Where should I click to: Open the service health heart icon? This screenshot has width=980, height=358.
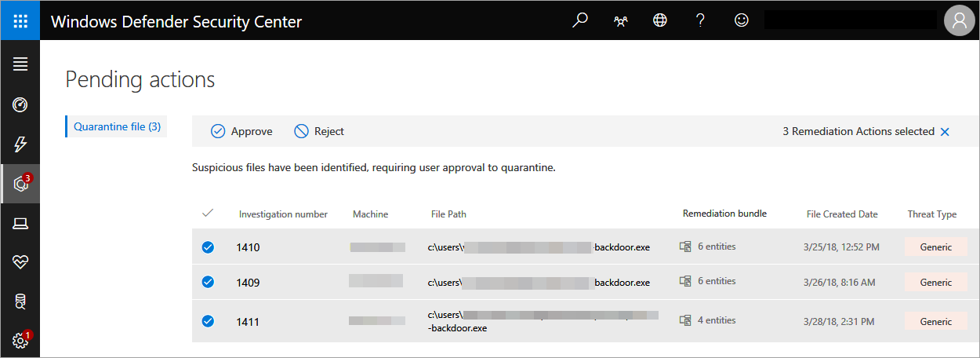coord(20,263)
